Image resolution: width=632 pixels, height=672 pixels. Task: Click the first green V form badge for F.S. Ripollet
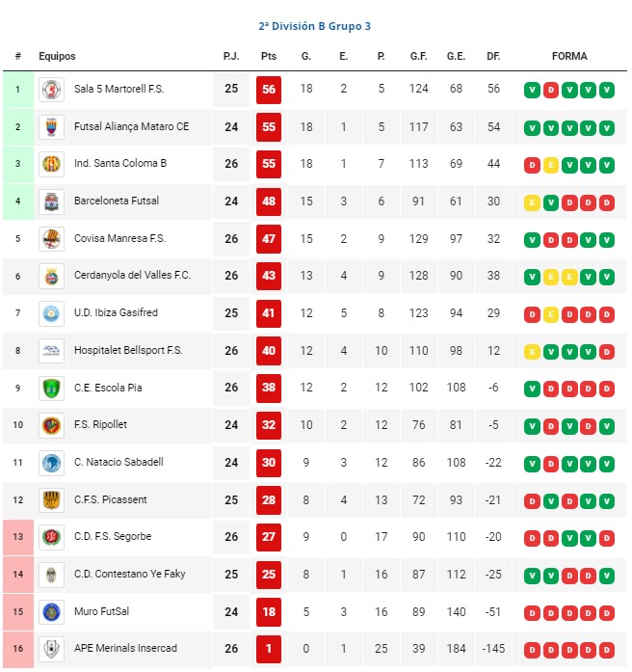[x=532, y=426]
